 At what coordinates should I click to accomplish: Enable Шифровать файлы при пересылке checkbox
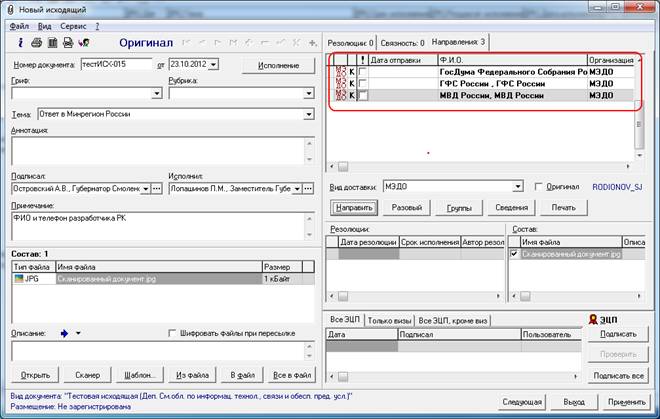tap(172, 332)
